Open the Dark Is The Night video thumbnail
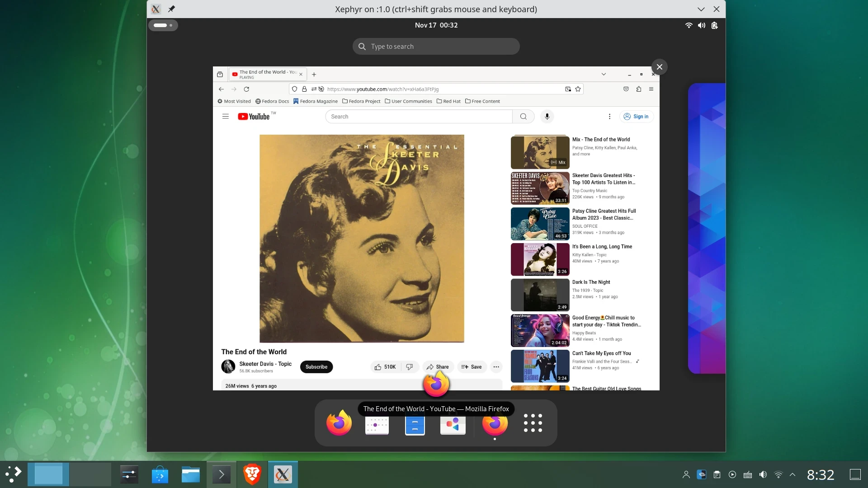Viewport: 868px width, 488px height. pos(540,295)
